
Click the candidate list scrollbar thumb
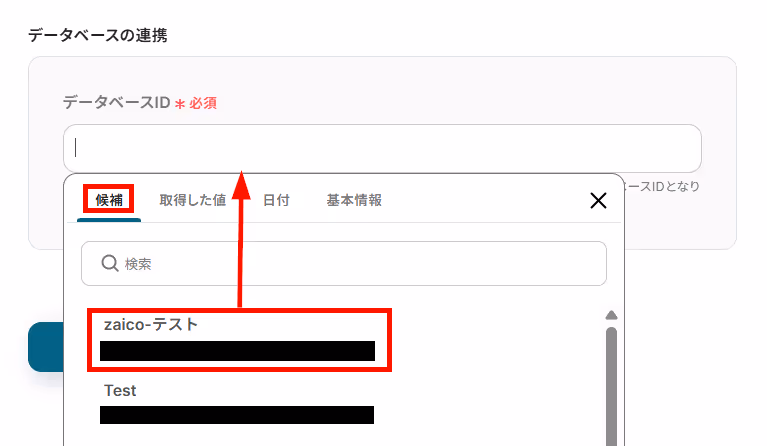click(611, 386)
